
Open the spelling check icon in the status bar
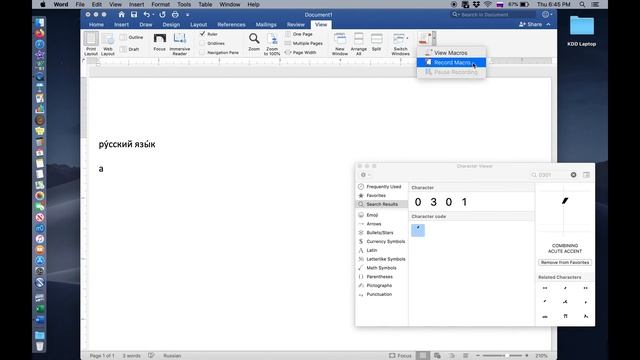[151, 356]
